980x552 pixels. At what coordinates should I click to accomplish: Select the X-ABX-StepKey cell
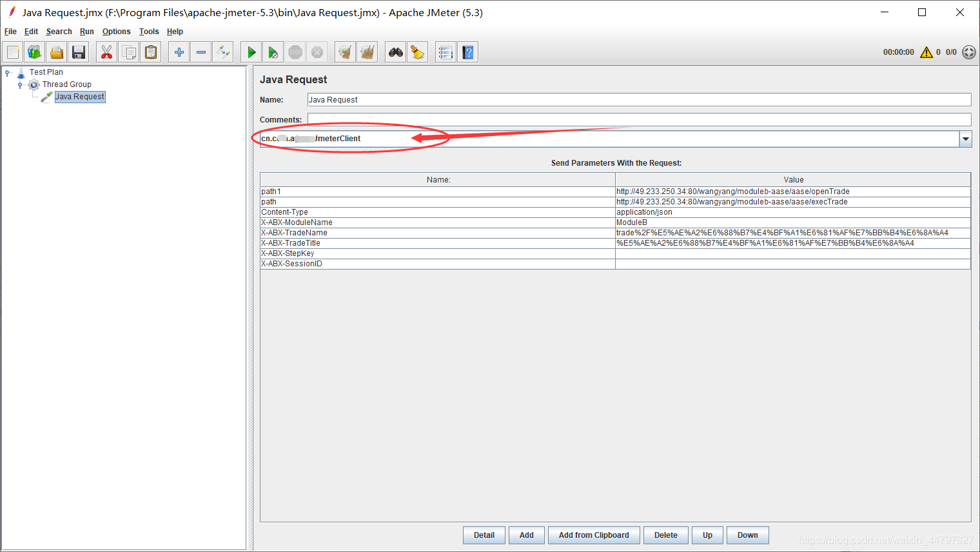point(438,253)
